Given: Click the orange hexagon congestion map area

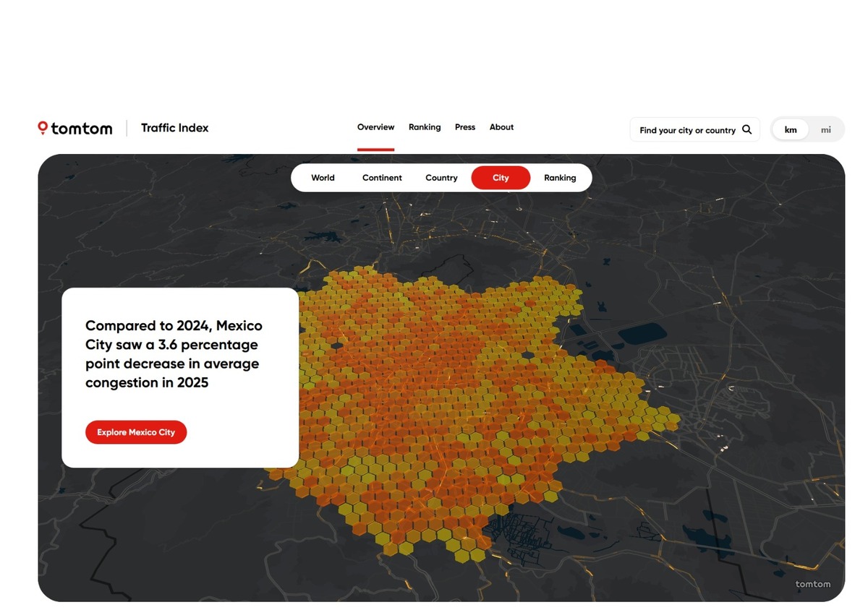Looking at the screenshot, I should point(448,405).
